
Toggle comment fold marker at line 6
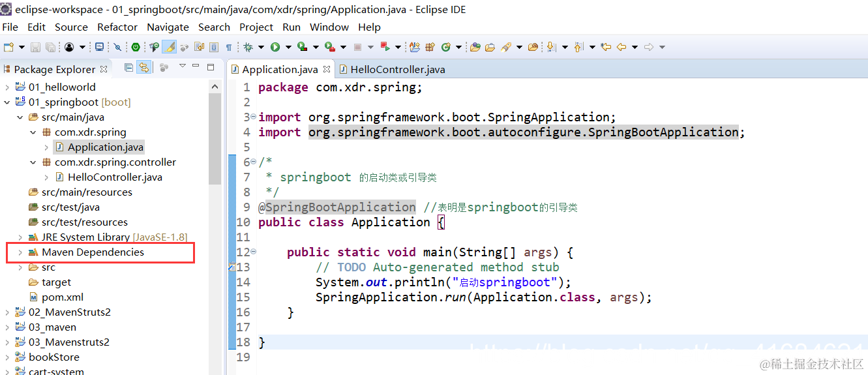(254, 162)
